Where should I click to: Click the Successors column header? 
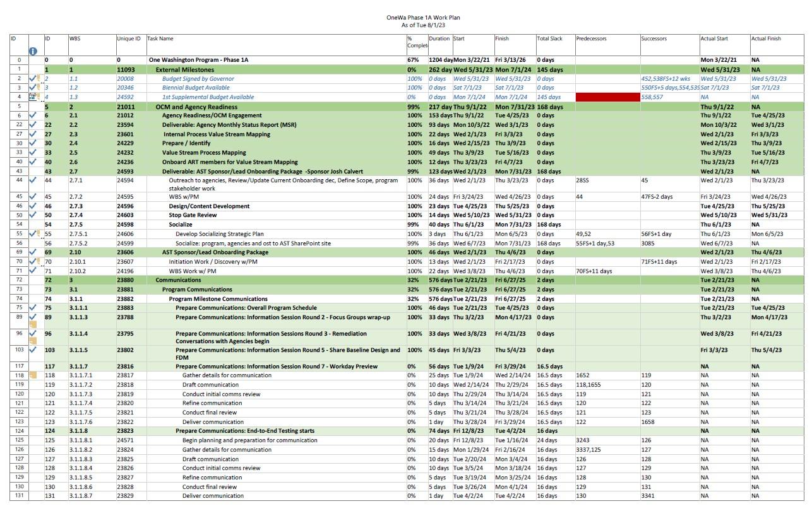(654, 38)
